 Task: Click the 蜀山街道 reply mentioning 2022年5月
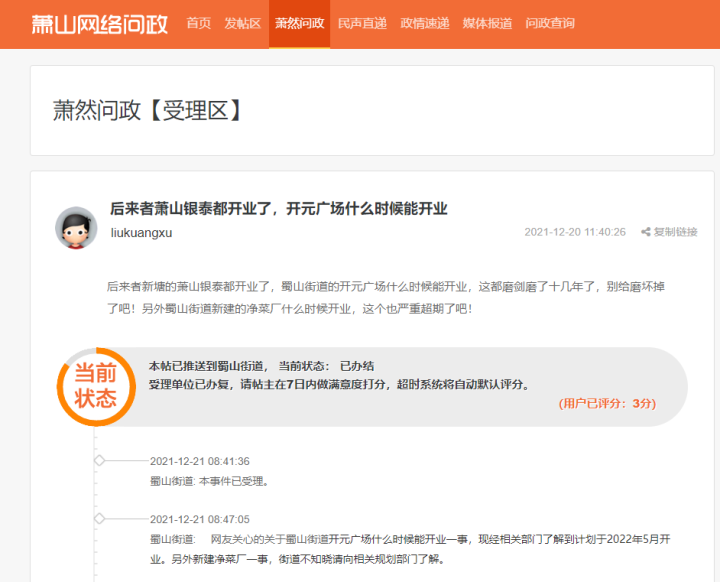pos(410,549)
